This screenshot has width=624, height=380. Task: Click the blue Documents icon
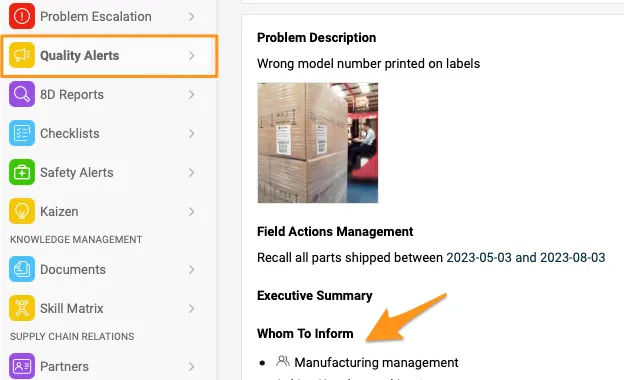pos(22,269)
